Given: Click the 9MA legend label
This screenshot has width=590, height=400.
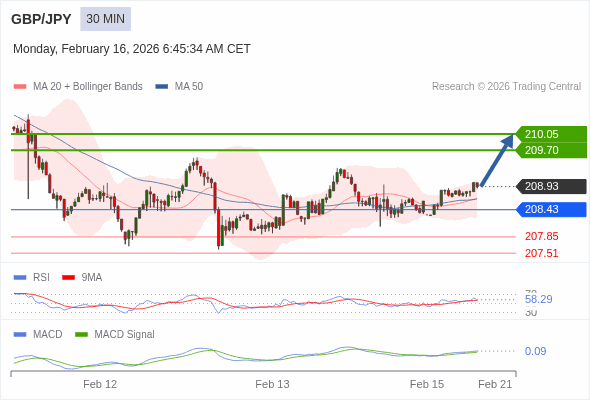Looking at the screenshot, I should (x=92, y=278).
